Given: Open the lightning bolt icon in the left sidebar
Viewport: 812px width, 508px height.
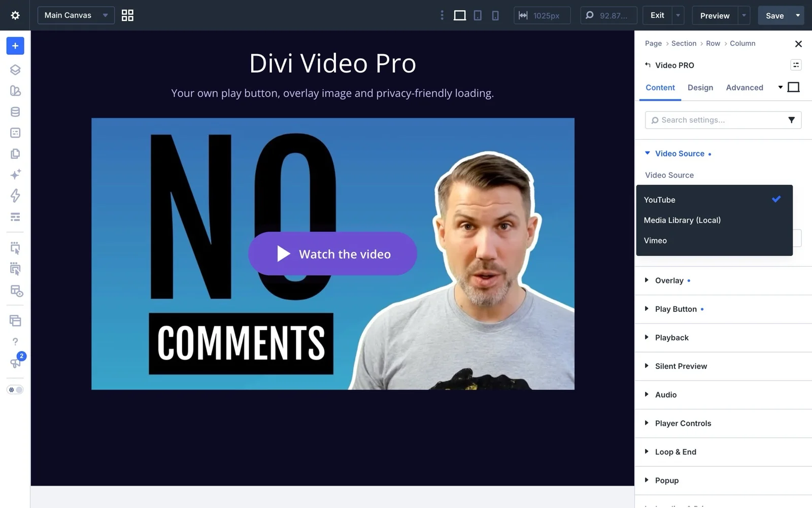Looking at the screenshot, I should pos(15,196).
